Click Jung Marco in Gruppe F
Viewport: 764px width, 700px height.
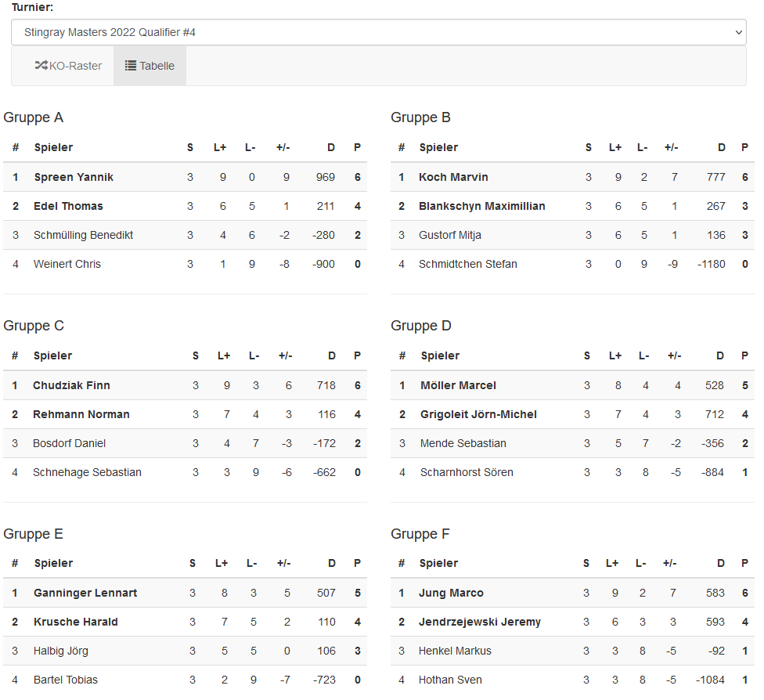coord(451,593)
